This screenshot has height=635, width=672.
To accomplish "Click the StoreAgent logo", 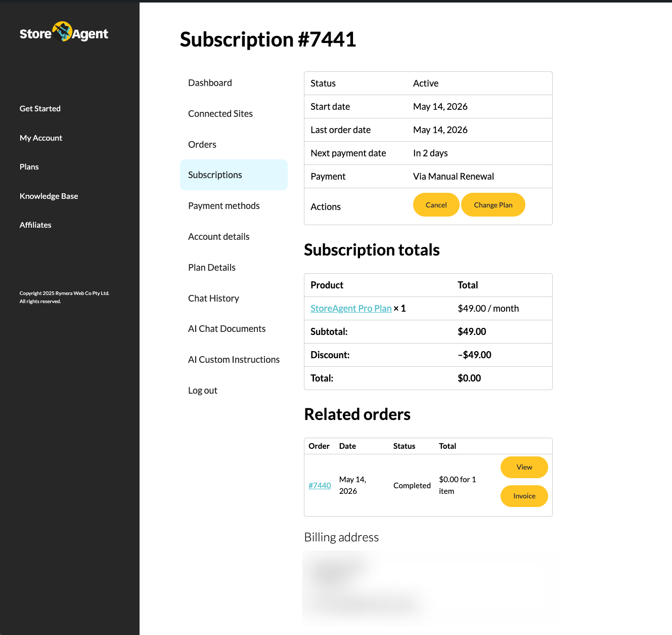I will pyautogui.click(x=64, y=32).
